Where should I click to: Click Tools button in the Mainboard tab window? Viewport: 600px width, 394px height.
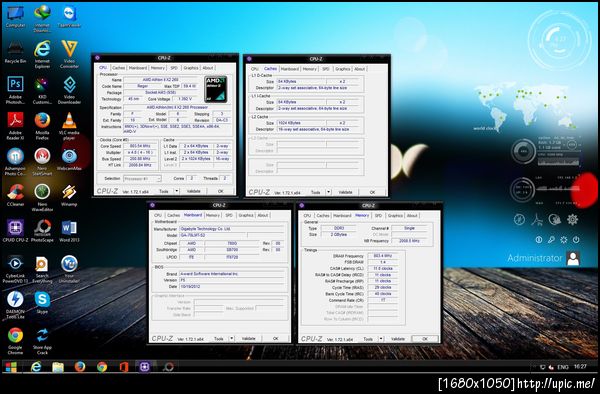pos(219,339)
